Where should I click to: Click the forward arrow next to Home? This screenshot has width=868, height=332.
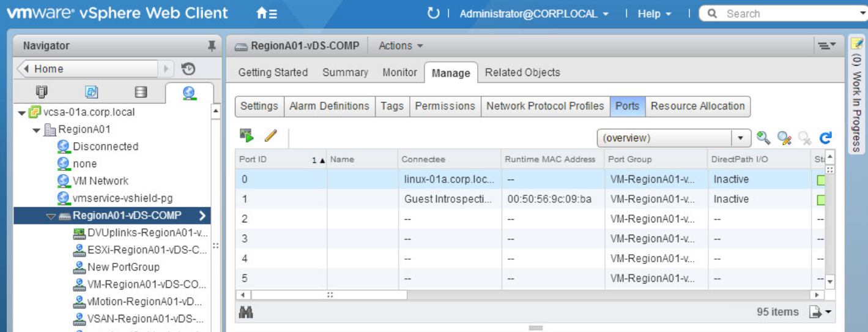[166, 69]
